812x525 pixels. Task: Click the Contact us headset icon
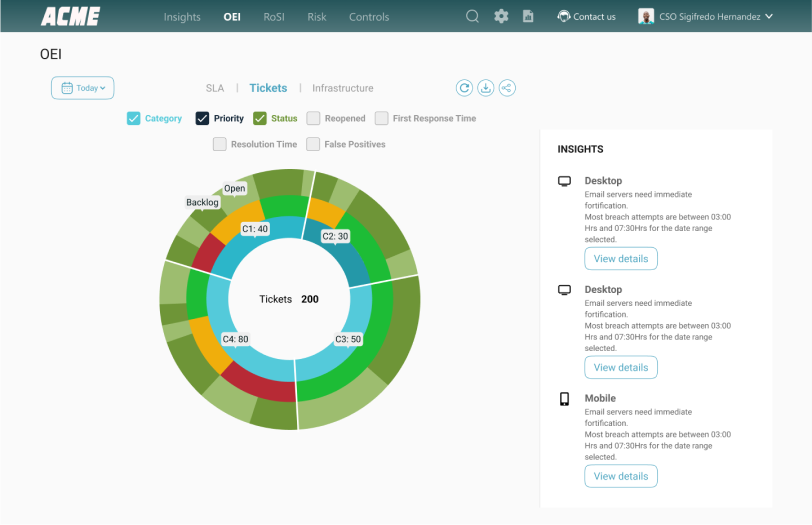[564, 16]
